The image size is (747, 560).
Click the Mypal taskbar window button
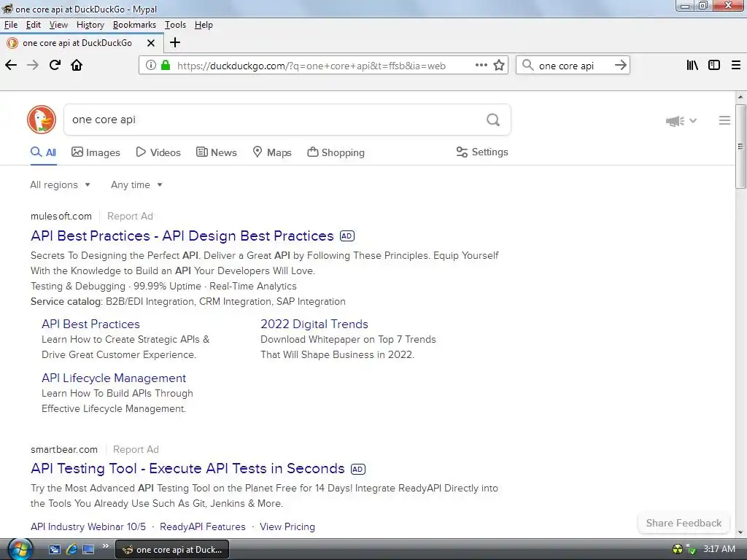pos(172,550)
